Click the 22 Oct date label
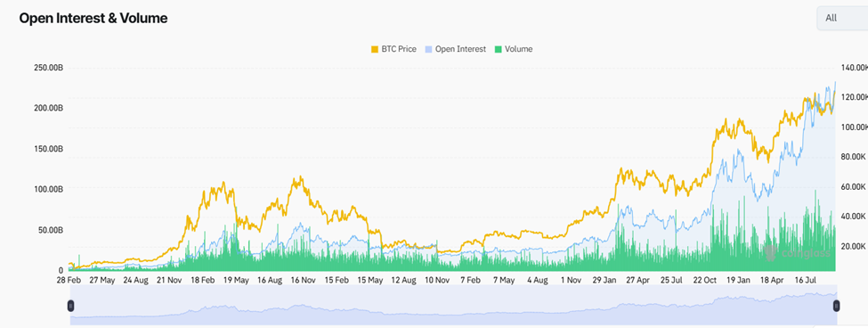Image resolution: width=868 pixels, height=328 pixels. (705, 281)
